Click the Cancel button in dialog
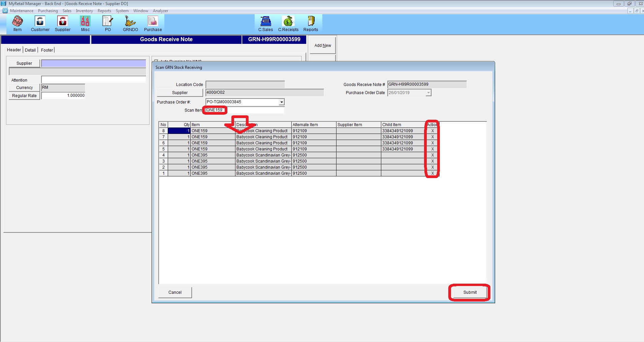This screenshot has width=644, height=342. (x=175, y=292)
